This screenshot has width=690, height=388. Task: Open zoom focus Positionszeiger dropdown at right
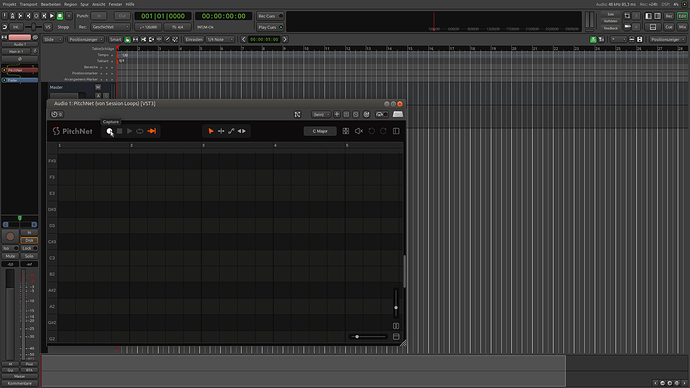[668, 39]
